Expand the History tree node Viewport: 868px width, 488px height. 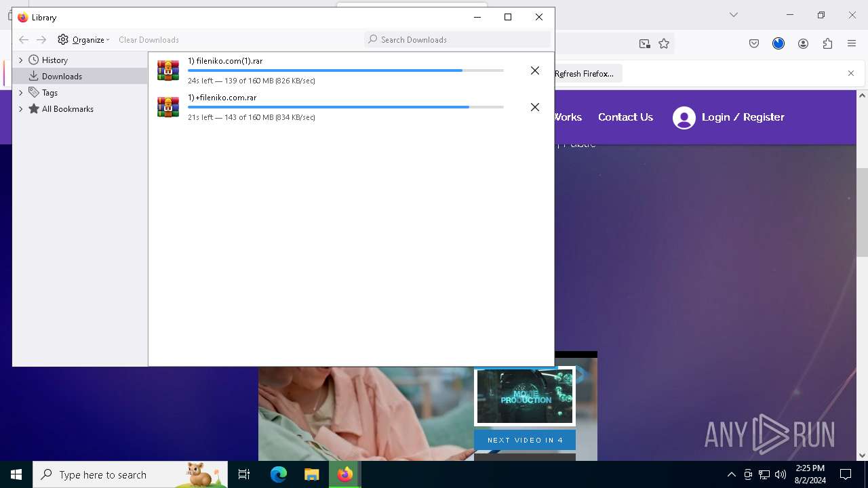pos(21,60)
